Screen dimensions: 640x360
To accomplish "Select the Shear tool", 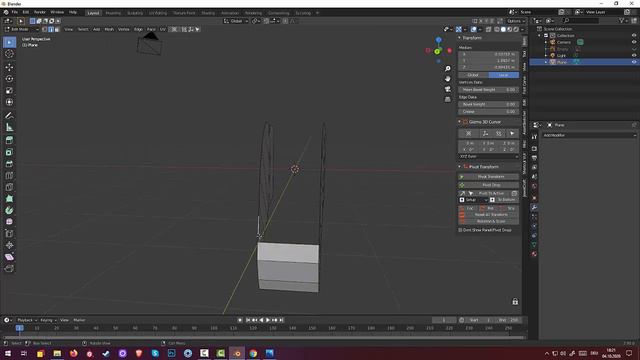I will click(9, 257).
